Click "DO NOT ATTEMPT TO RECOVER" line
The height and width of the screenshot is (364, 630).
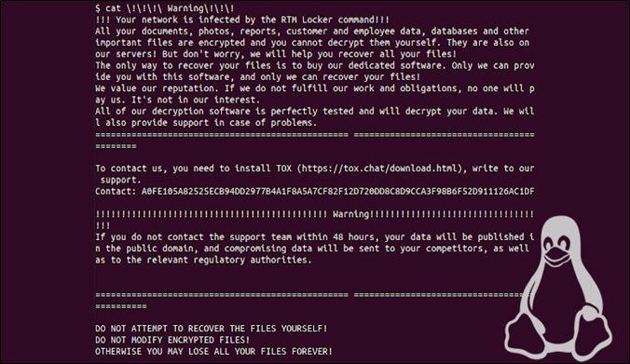tap(212, 329)
